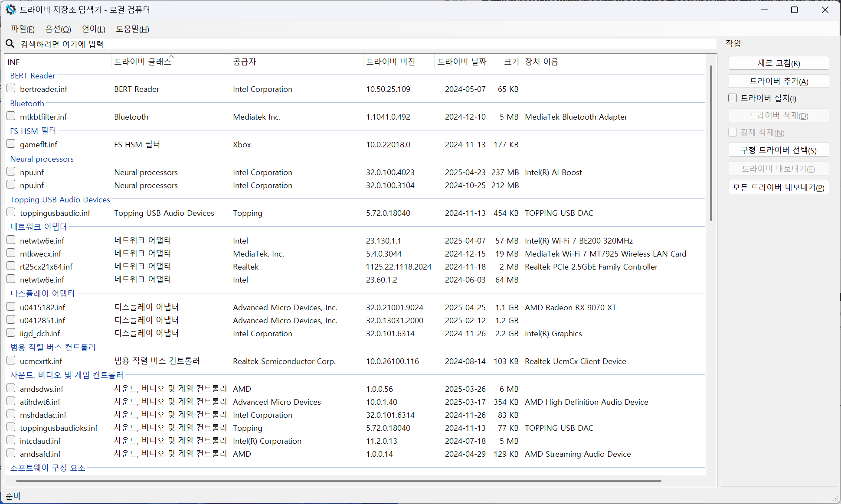Click the 드라이버 추가 button
The height and width of the screenshot is (504, 841).
tap(779, 81)
